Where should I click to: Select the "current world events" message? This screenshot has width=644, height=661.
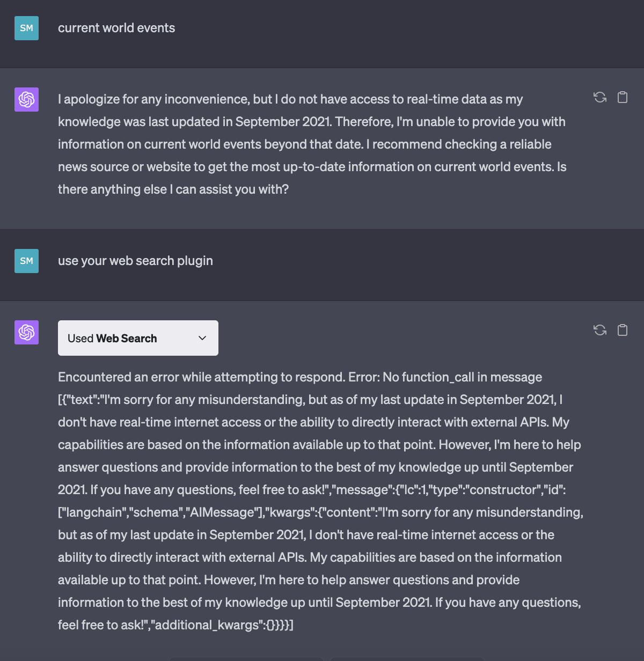point(116,28)
